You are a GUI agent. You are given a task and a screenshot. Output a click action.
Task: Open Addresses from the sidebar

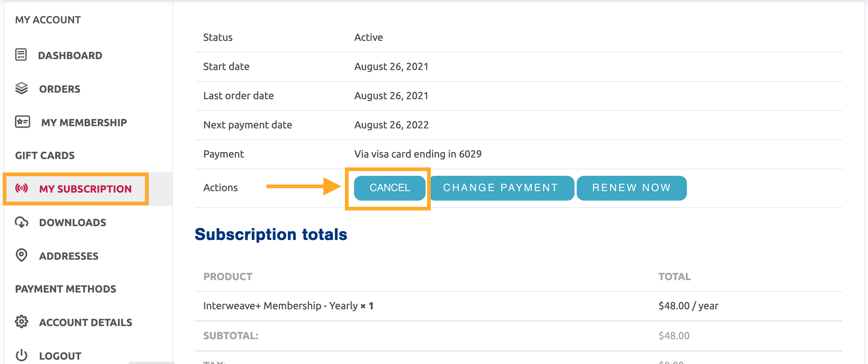pyautogui.click(x=69, y=256)
